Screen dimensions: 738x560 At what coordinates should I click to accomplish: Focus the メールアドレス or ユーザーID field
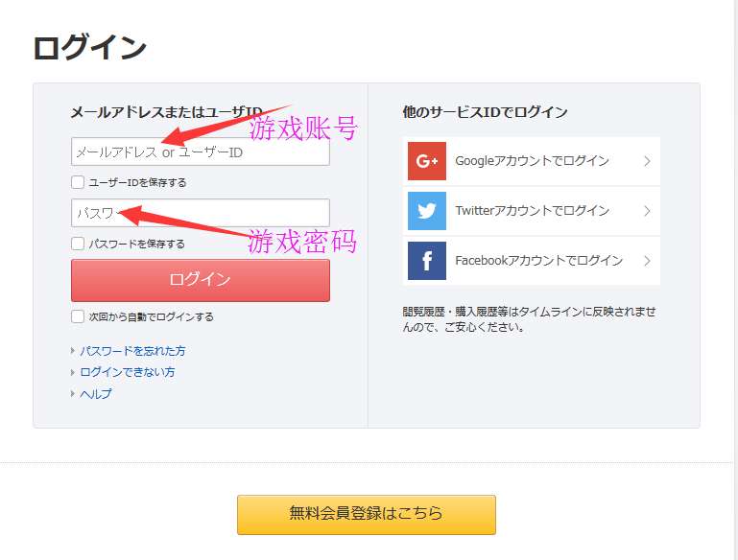tap(201, 152)
